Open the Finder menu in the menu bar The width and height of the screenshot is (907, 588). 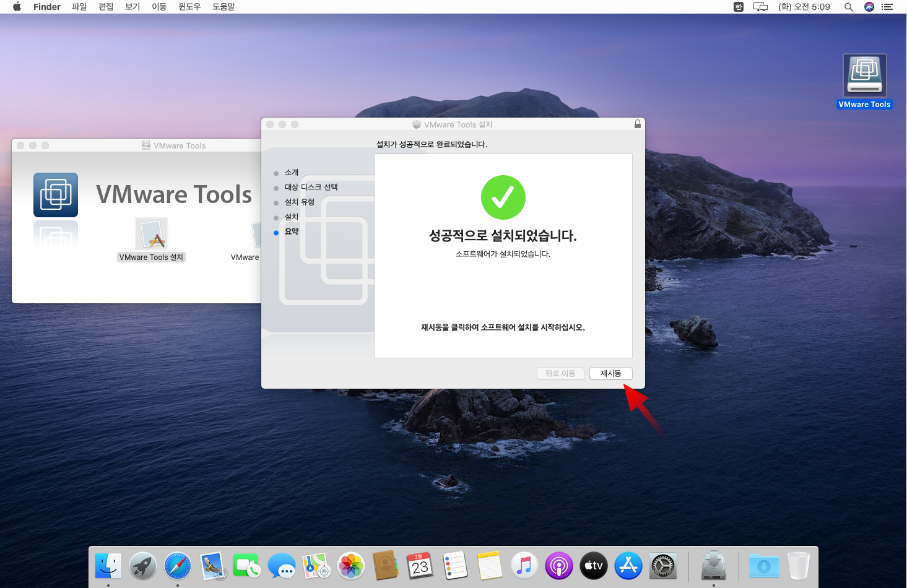click(47, 7)
